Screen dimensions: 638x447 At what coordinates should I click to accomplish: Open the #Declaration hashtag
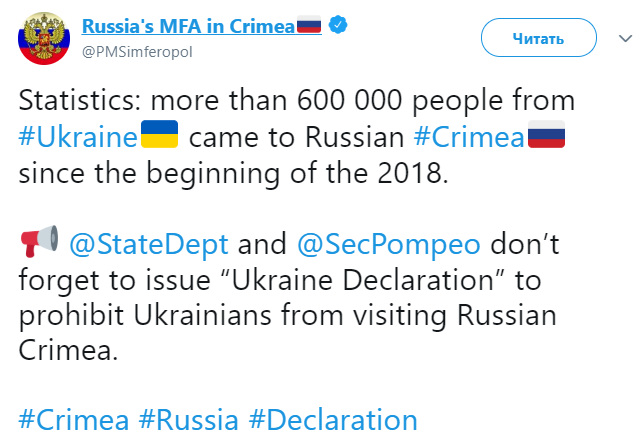(333, 419)
